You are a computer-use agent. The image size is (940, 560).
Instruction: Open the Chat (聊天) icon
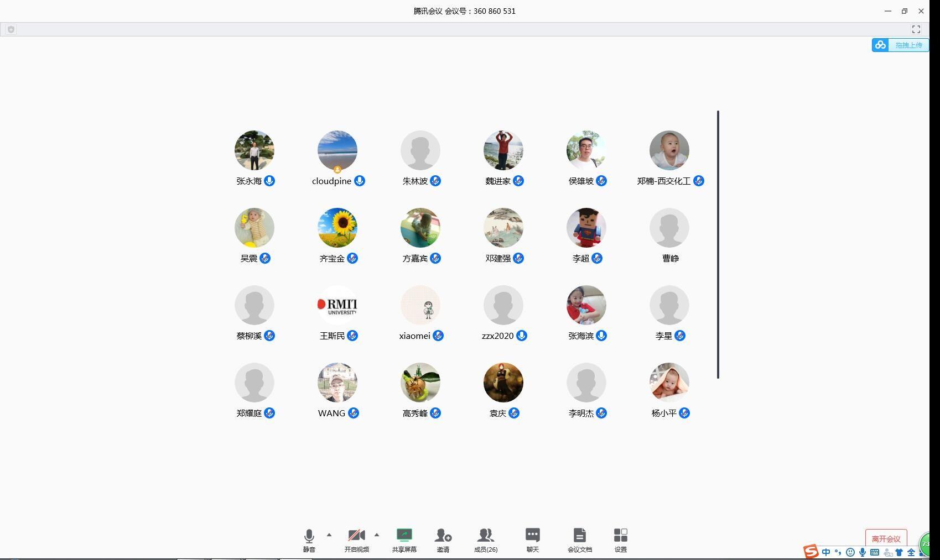(532, 535)
